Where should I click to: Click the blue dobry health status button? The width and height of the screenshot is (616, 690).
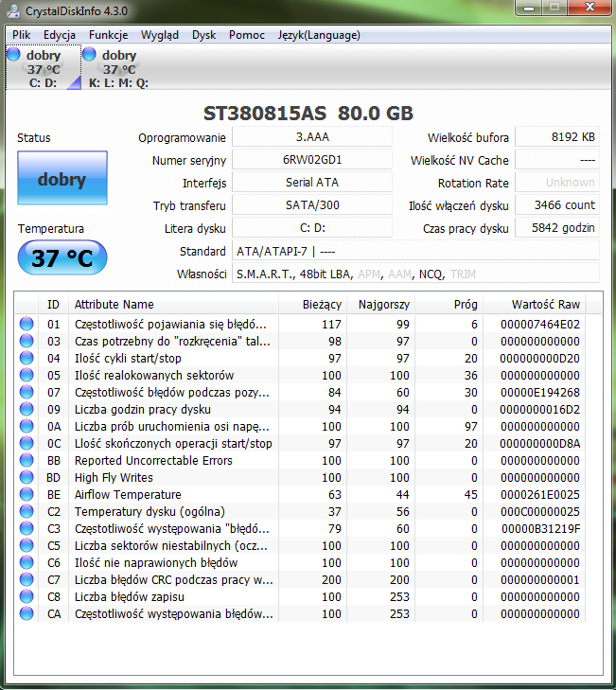tap(62, 179)
